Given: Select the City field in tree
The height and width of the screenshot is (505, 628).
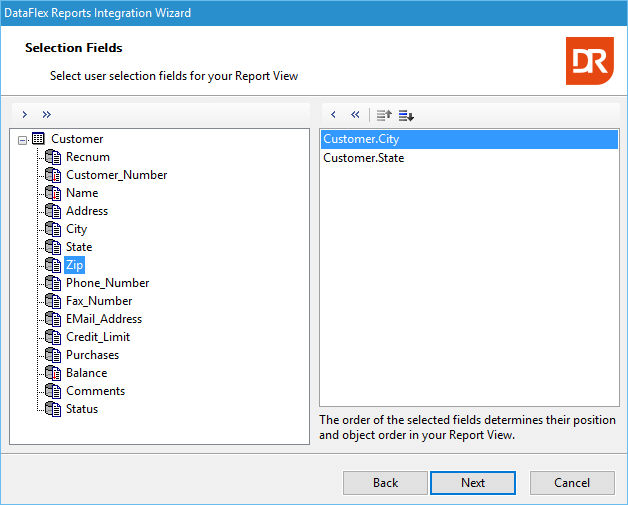Looking at the screenshot, I should point(76,229).
